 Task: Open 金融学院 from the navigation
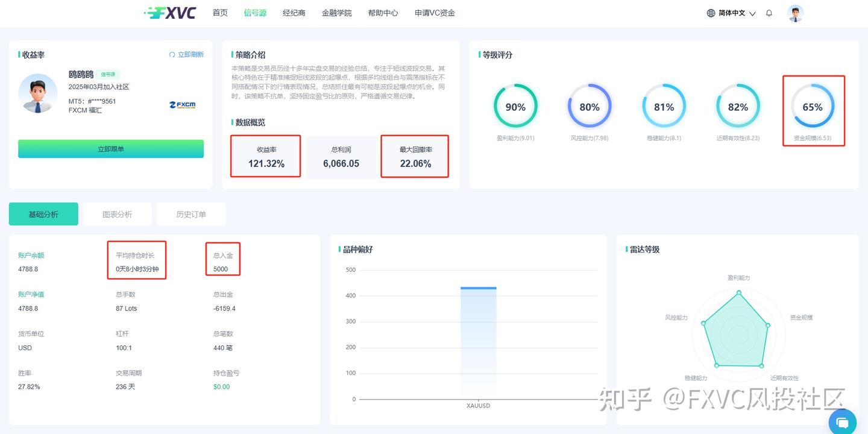coord(336,13)
